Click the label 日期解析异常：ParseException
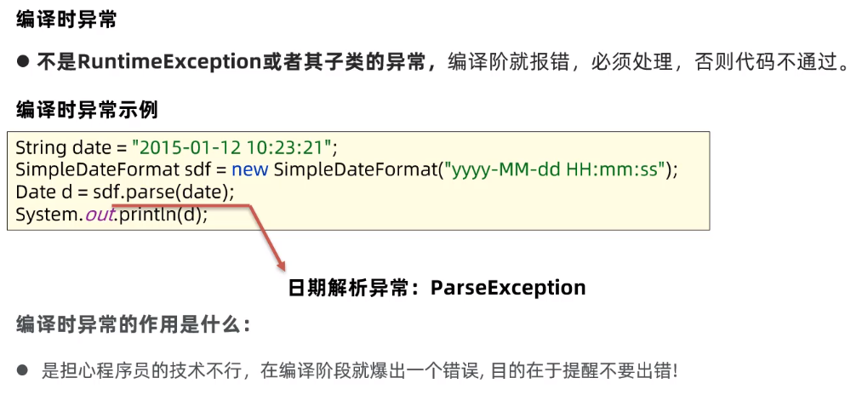This screenshot has width=868, height=395. tap(437, 288)
